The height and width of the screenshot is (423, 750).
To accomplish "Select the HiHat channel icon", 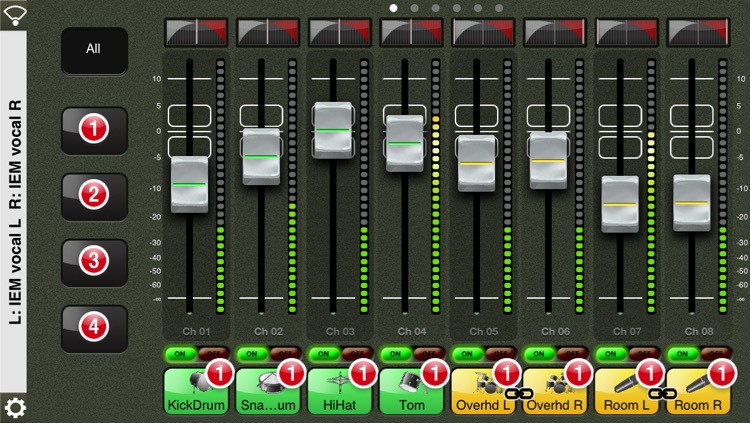I will 340,391.
